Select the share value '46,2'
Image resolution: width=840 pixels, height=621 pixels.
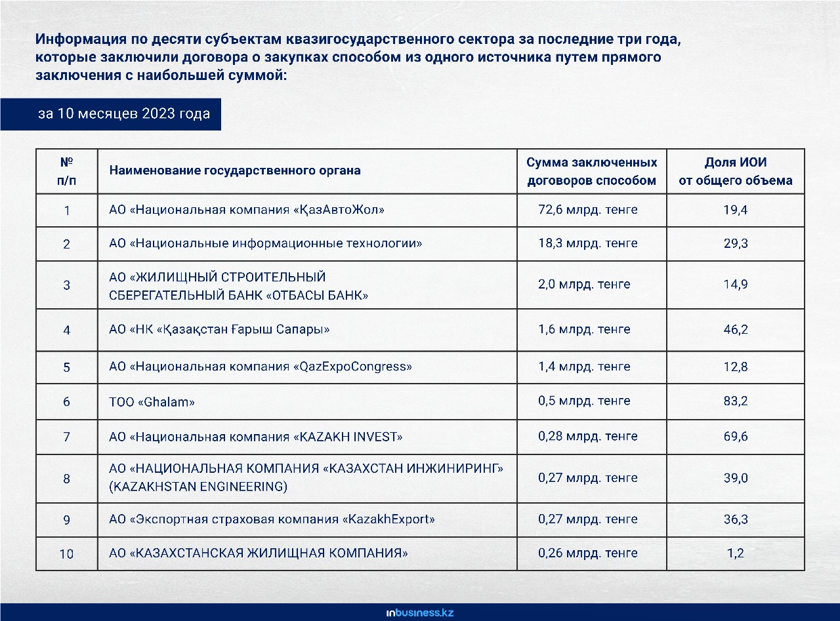tap(736, 330)
